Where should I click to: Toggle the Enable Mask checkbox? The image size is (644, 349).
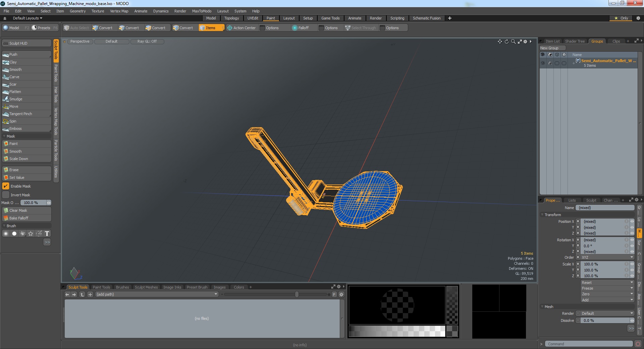click(x=6, y=186)
